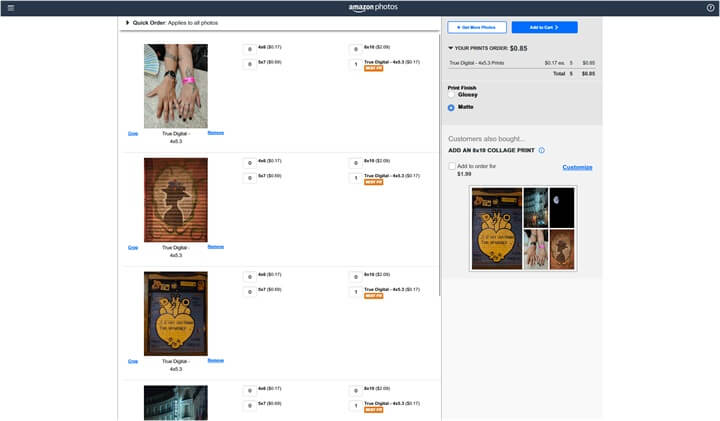Screen dimensions: 720x421
Task: Click the Get More Photos button
Action: [477, 28]
